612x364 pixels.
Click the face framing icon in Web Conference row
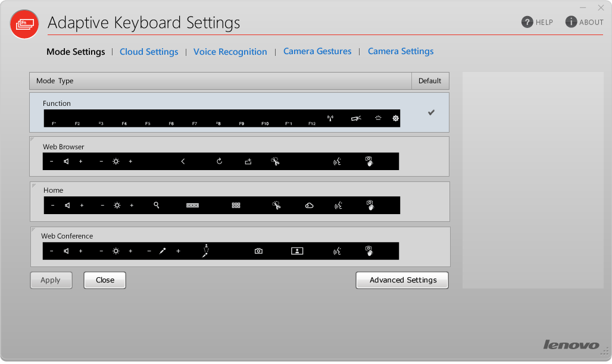[x=297, y=251]
